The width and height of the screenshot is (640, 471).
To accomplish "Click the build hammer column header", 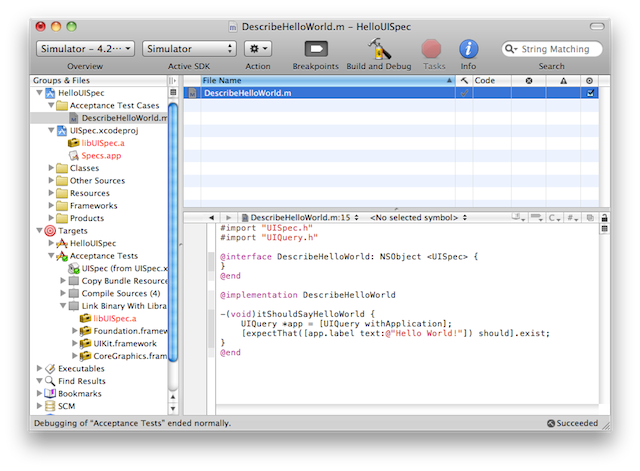I will [464, 80].
